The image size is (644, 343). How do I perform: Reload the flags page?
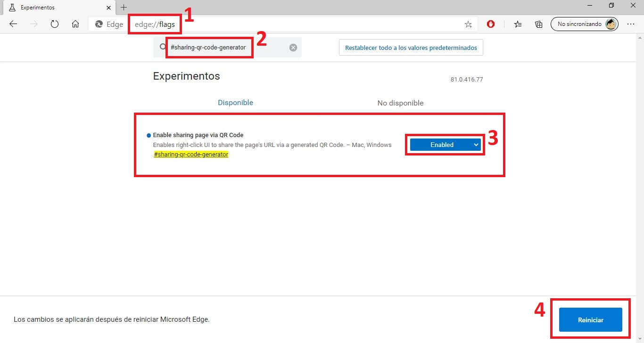tap(55, 24)
